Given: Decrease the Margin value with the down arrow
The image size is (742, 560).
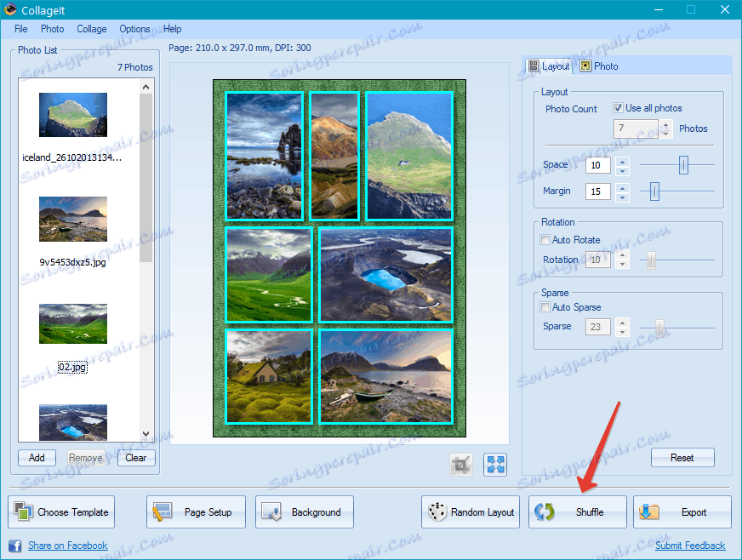Looking at the screenshot, I should coord(623,196).
